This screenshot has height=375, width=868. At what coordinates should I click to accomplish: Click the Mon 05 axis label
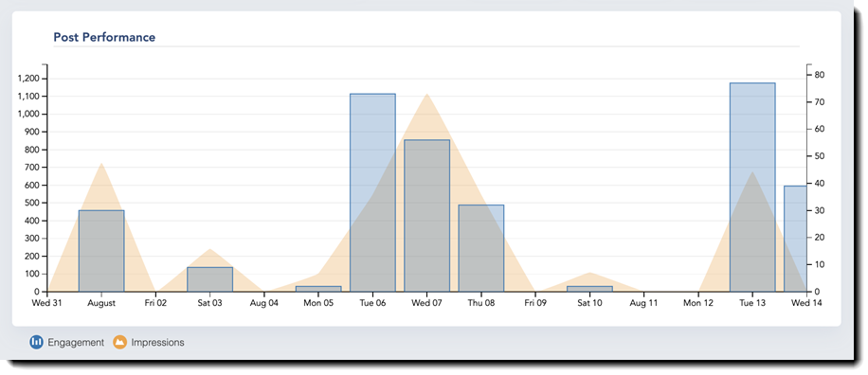318,303
